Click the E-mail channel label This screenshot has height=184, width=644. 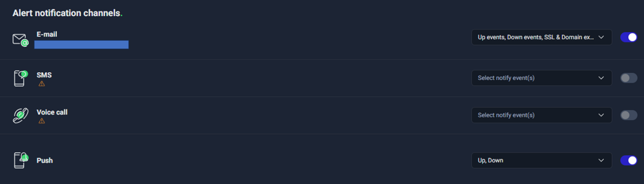click(x=47, y=34)
